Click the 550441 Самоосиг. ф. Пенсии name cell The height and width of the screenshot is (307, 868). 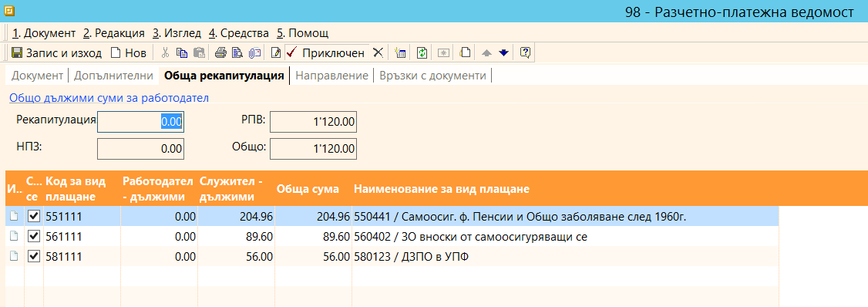click(565, 216)
